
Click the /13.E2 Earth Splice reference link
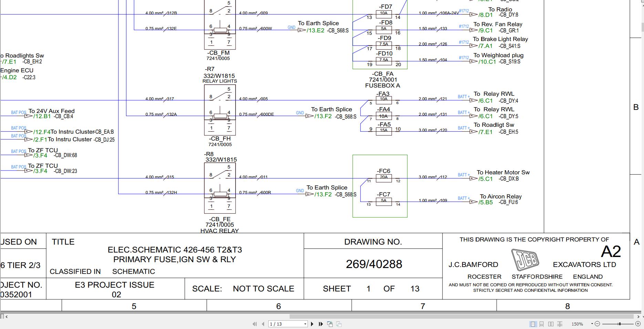pyautogui.click(x=316, y=30)
